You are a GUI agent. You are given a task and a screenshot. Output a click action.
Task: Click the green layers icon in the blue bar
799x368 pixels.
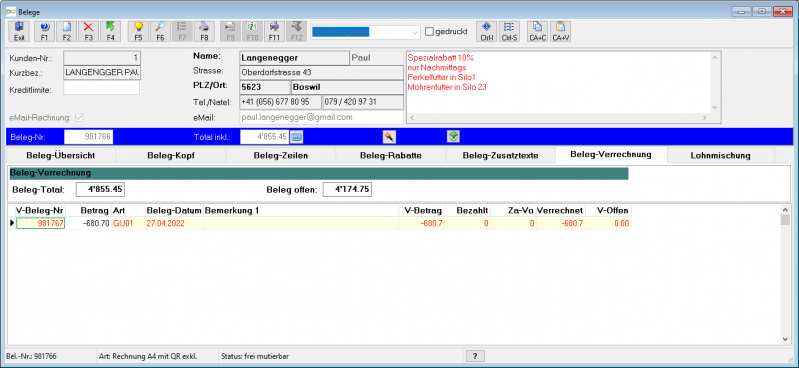pos(454,136)
